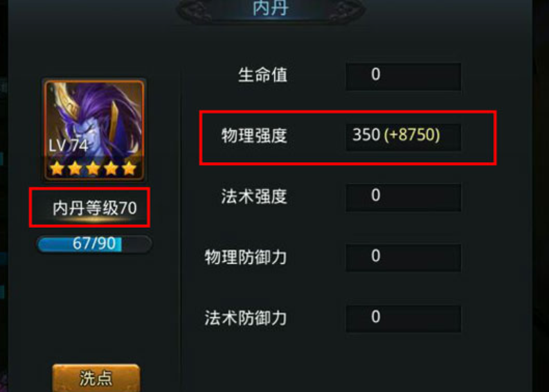Click the 物理强度 value 350 (+8750)
549x392 pixels.
[x=396, y=135]
